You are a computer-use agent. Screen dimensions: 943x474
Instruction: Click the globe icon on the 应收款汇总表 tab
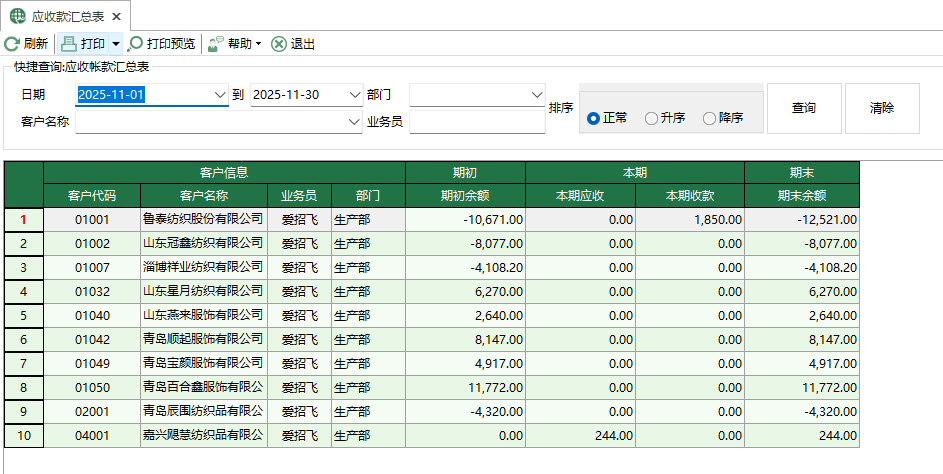point(18,16)
